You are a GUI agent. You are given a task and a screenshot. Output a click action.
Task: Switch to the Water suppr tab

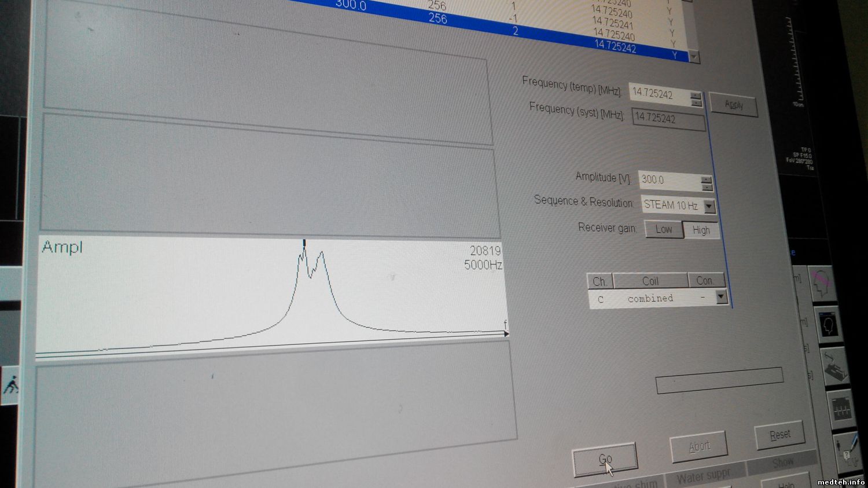tap(703, 477)
